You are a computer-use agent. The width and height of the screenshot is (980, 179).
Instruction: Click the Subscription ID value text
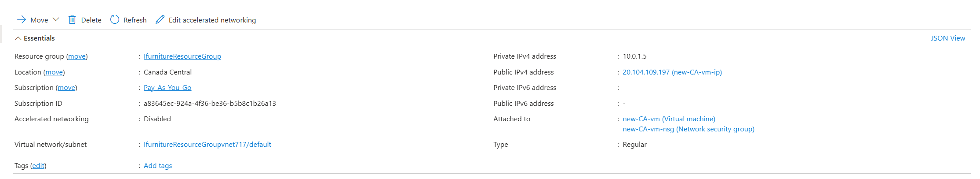point(210,104)
